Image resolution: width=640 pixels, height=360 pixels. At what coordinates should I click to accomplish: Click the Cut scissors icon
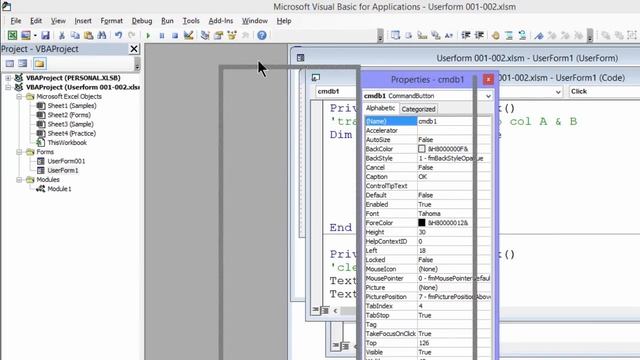62,36
